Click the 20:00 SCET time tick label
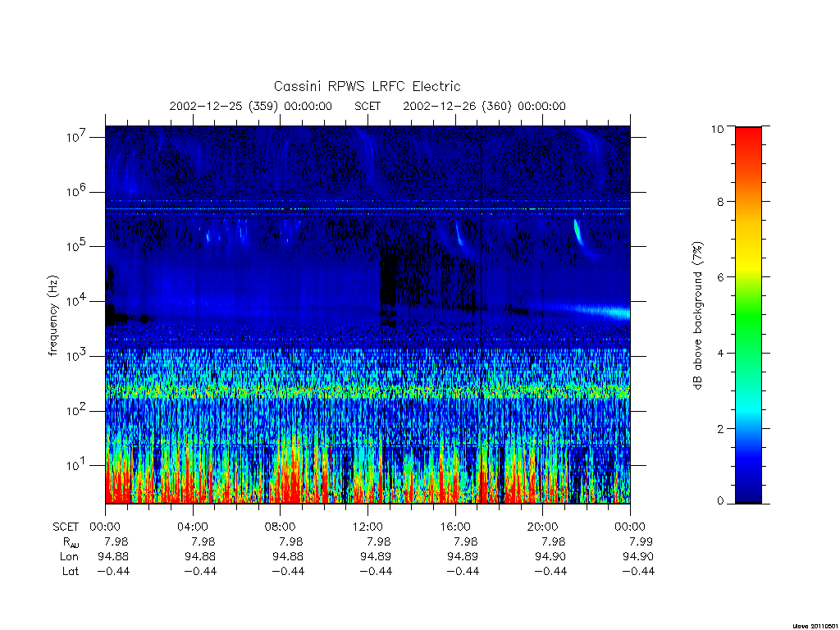The width and height of the screenshot is (840, 630). 543,527
